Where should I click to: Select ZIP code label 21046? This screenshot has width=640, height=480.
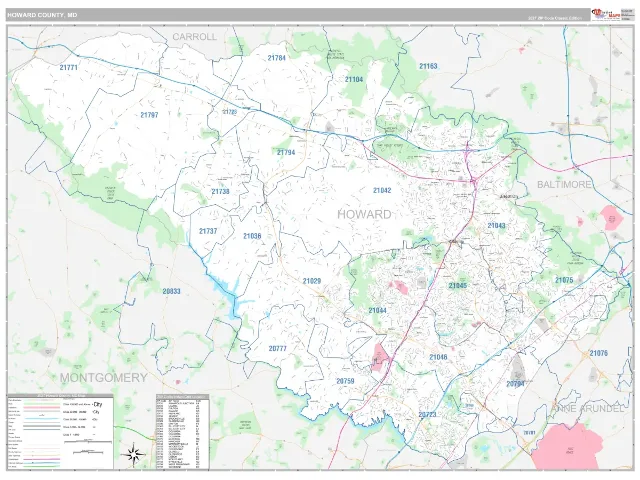(x=438, y=357)
